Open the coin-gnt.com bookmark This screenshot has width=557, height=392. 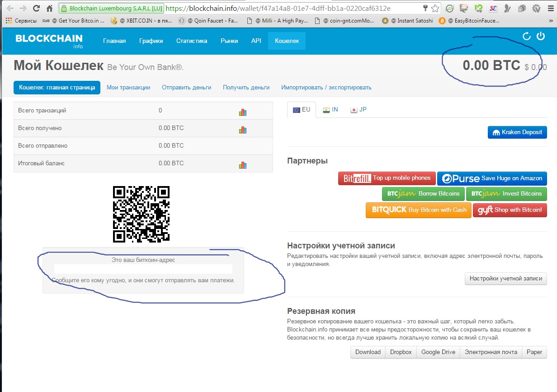click(x=345, y=21)
